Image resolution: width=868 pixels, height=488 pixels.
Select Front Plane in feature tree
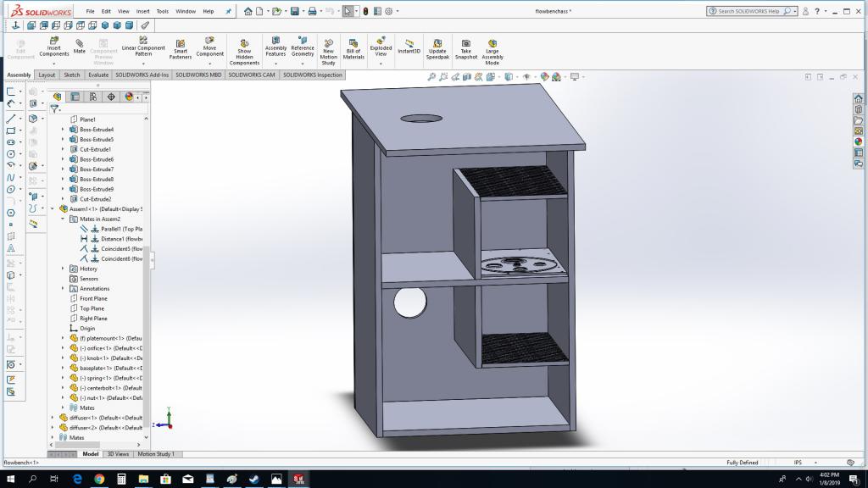point(93,298)
